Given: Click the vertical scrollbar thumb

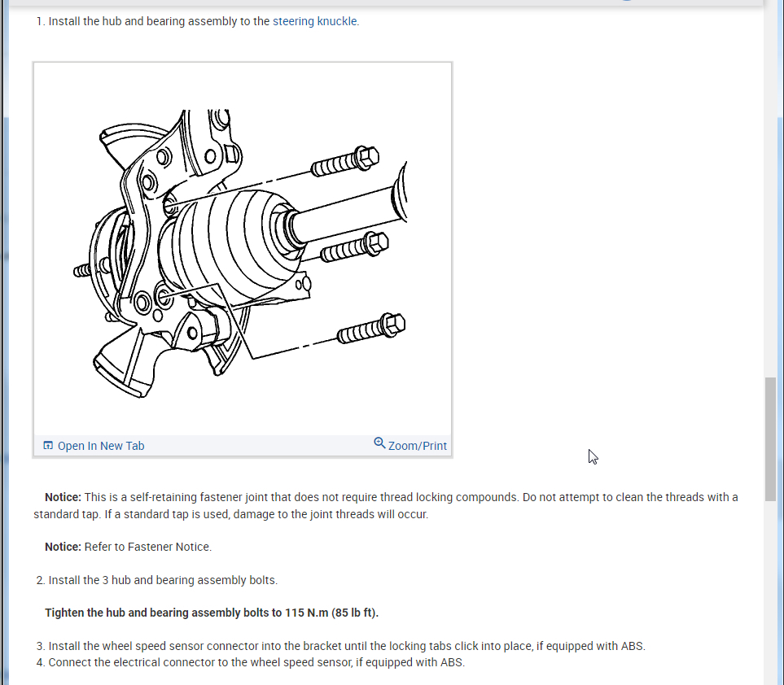Looking at the screenshot, I should [x=770, y=439].
